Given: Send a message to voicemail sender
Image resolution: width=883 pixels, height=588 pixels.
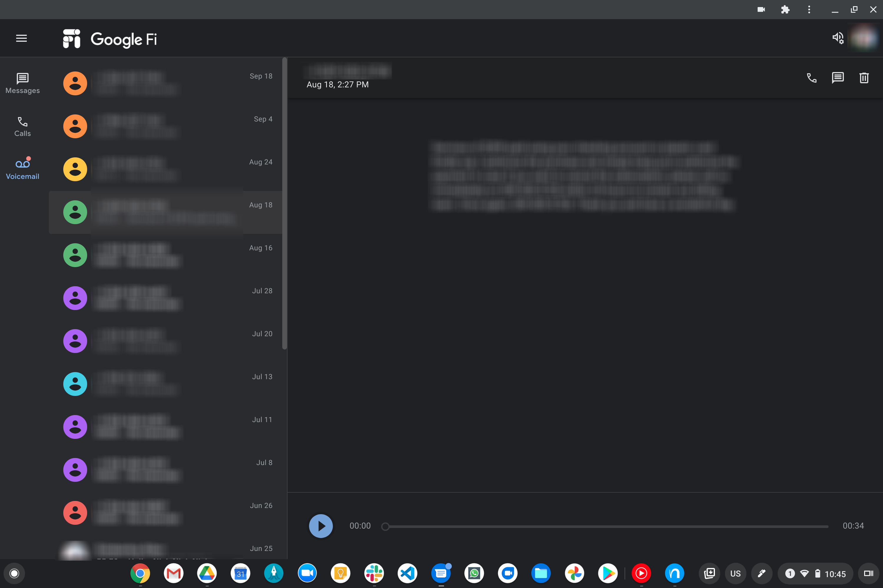Looking at the screenshot, I should 838,78.
